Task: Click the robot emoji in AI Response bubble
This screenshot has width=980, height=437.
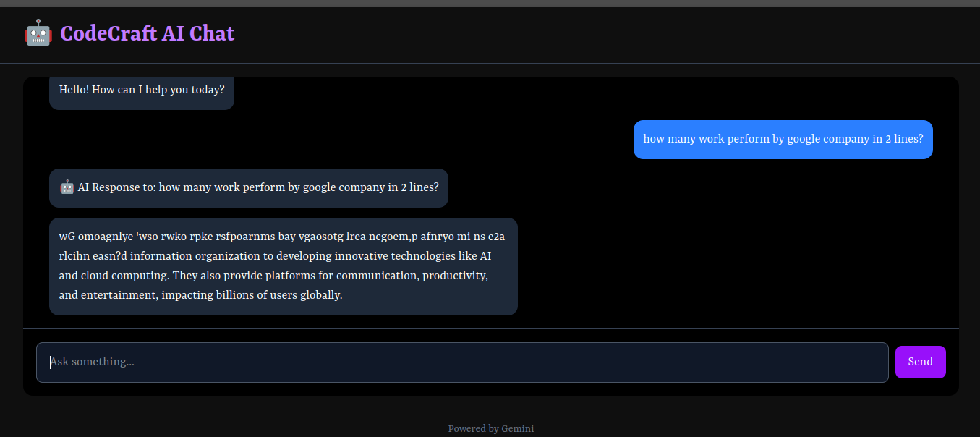Action: [x=67, y=187]
